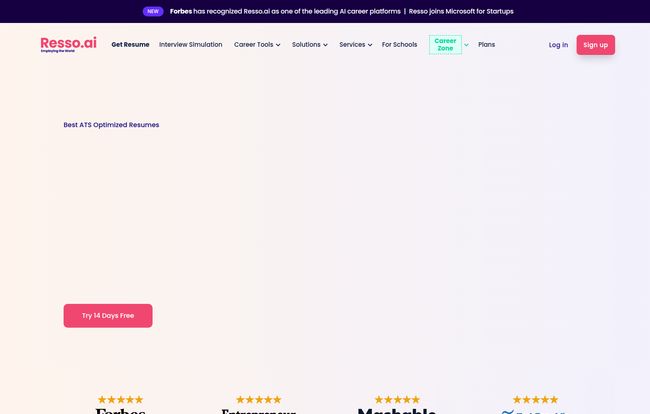Screen dimensions: 650x414
Task: Click the NEW badge in top banner
Action: [x=153, y=11]
